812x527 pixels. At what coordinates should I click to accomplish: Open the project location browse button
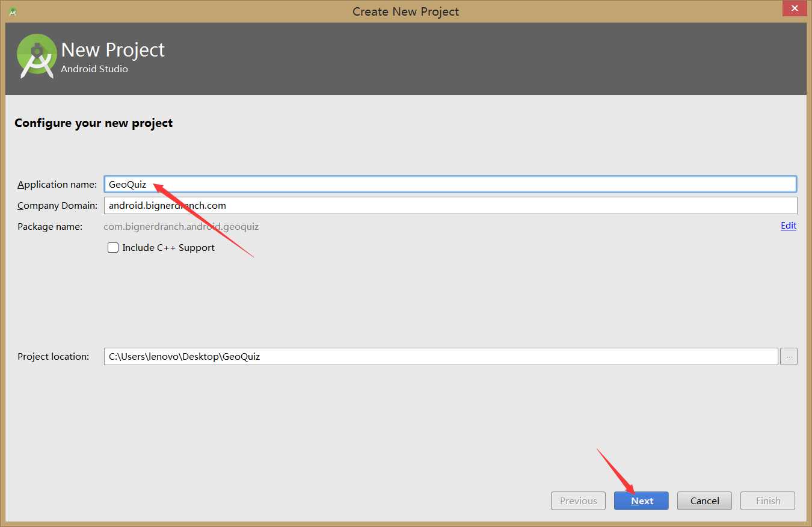pos(789,356)
